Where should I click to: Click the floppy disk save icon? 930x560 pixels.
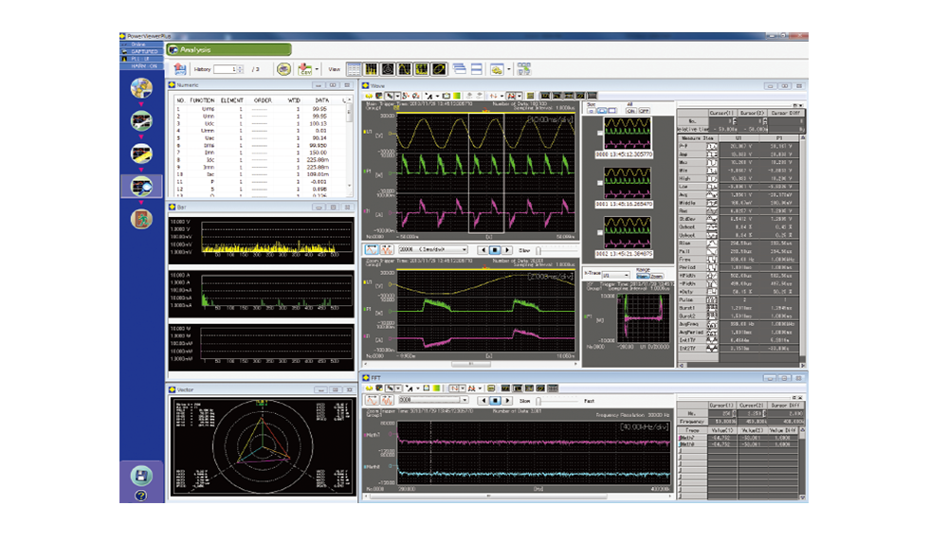coord(140,476)
